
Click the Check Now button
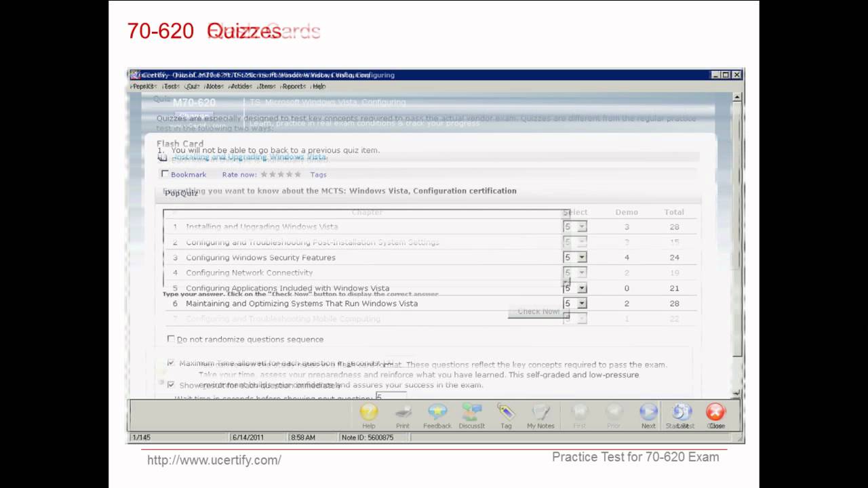click(x=539, y=312)
